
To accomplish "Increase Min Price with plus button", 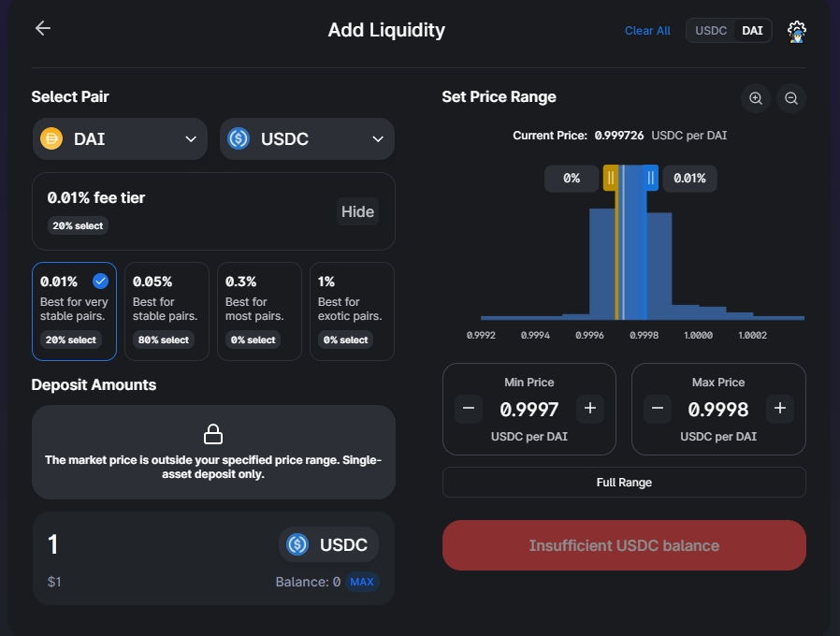I will click(590, 409).
